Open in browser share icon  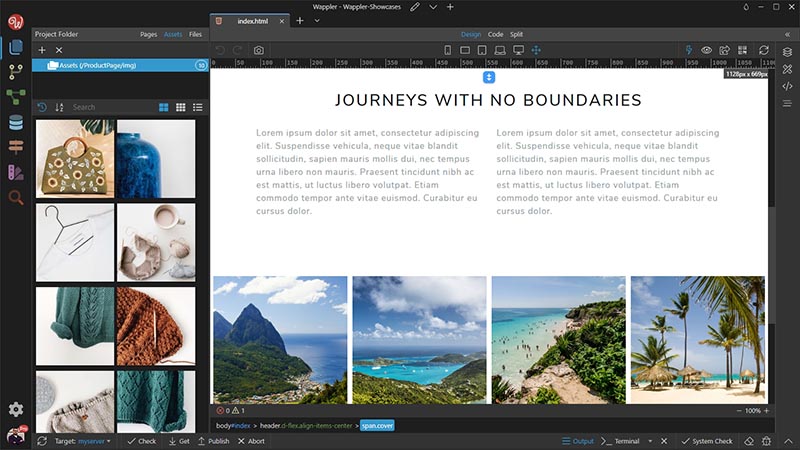click(x=724, y=50)
